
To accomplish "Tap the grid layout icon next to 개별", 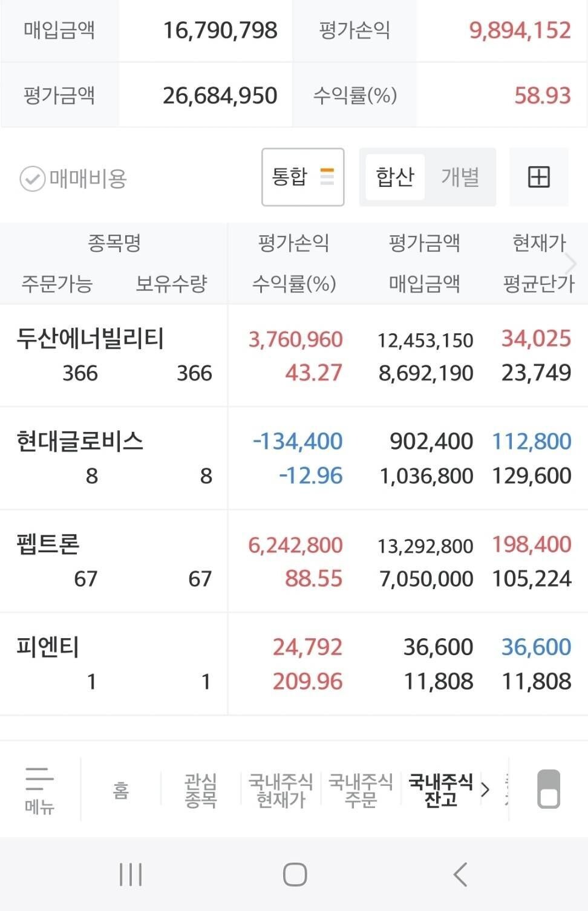I will point(538,177).
